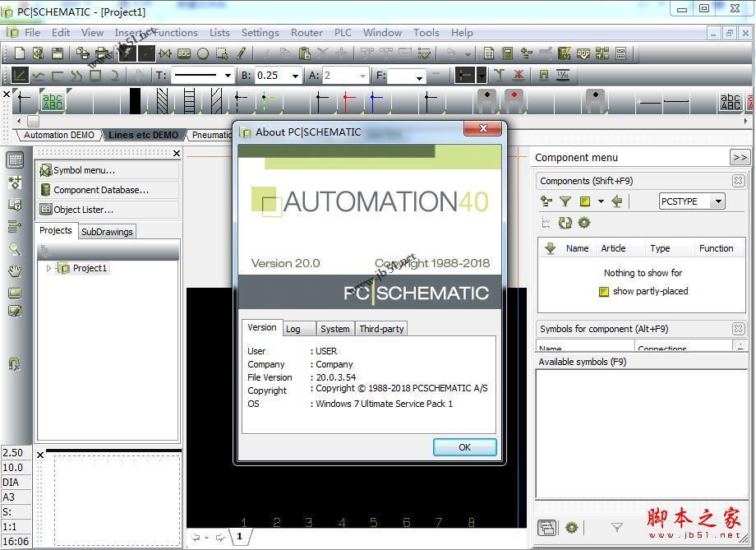
Task: Click the plus-minus list icon in toolbar
Action: tap(527, 53)
